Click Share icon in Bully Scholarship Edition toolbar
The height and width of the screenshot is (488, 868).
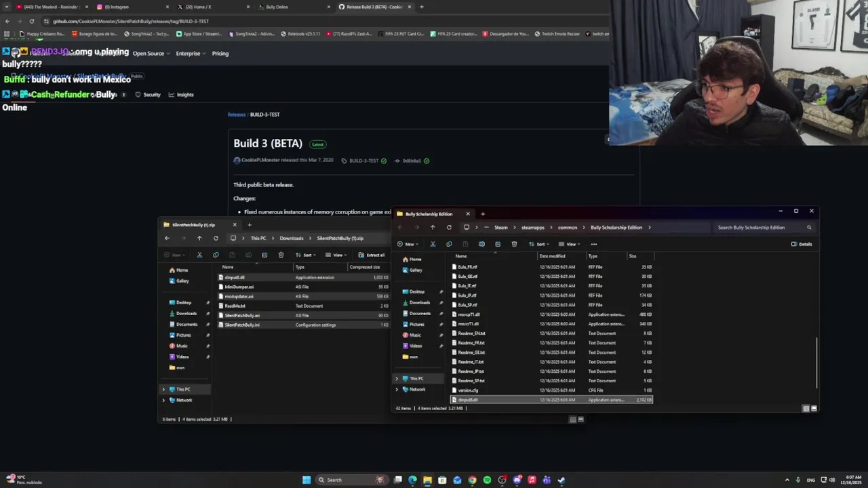point(498,244)
